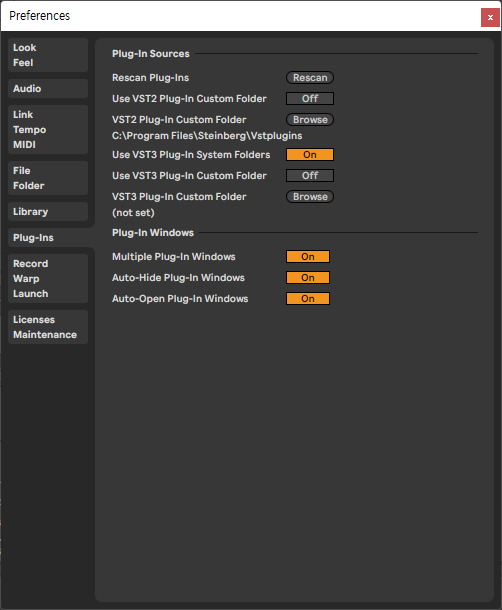
Task: Toggle Auto-Hide Plug-In Windows off
Action: (308, 278)
